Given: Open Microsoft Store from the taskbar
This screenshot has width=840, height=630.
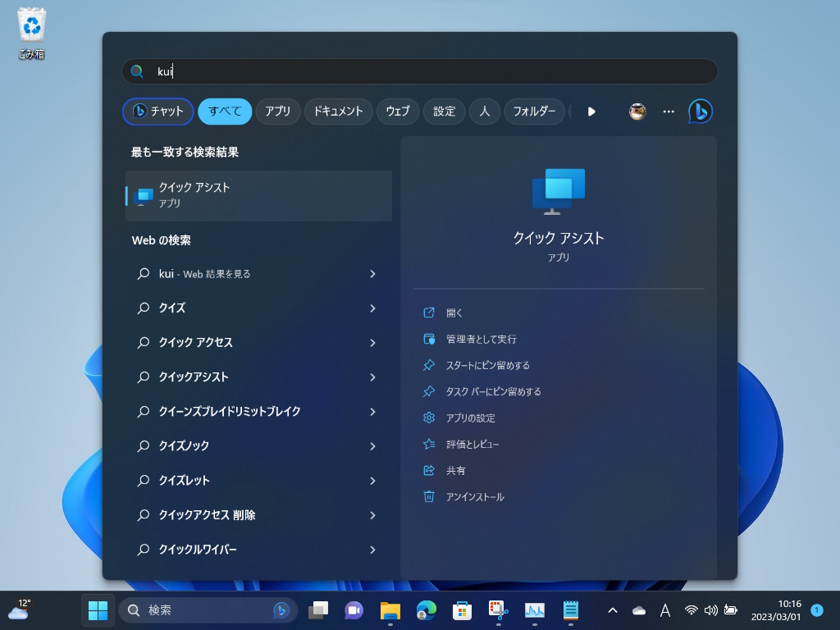Looking at the screenshot, I should click(463, 610).
